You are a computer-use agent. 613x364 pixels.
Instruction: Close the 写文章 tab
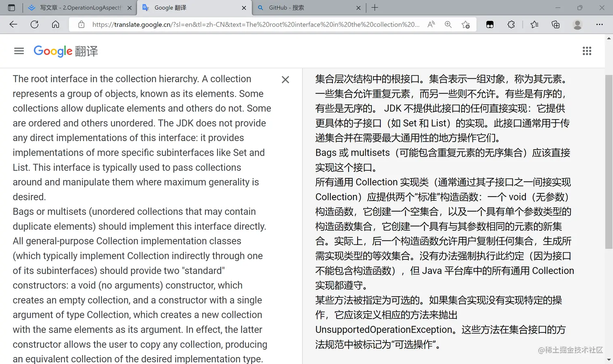tap(129, 8)
